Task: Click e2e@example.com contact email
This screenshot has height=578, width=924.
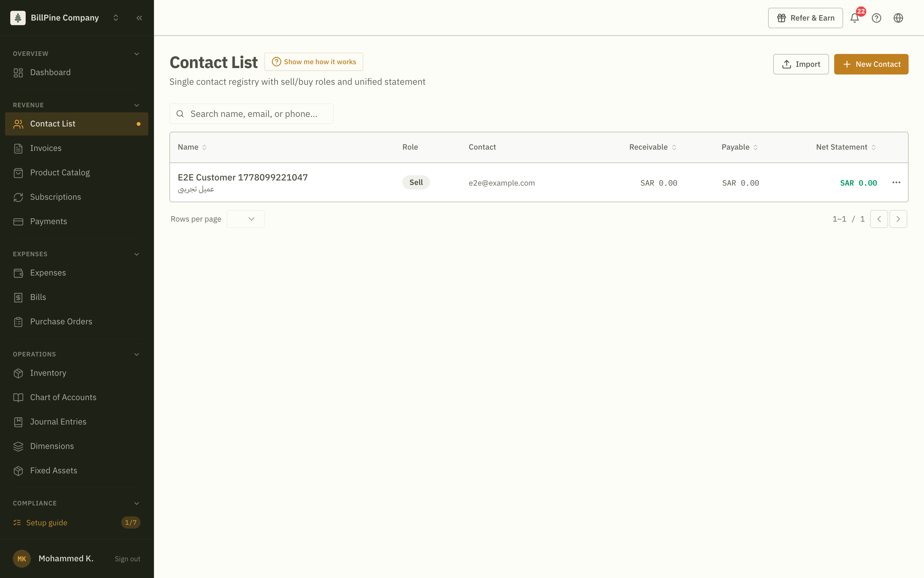Action: pos(502,183)
